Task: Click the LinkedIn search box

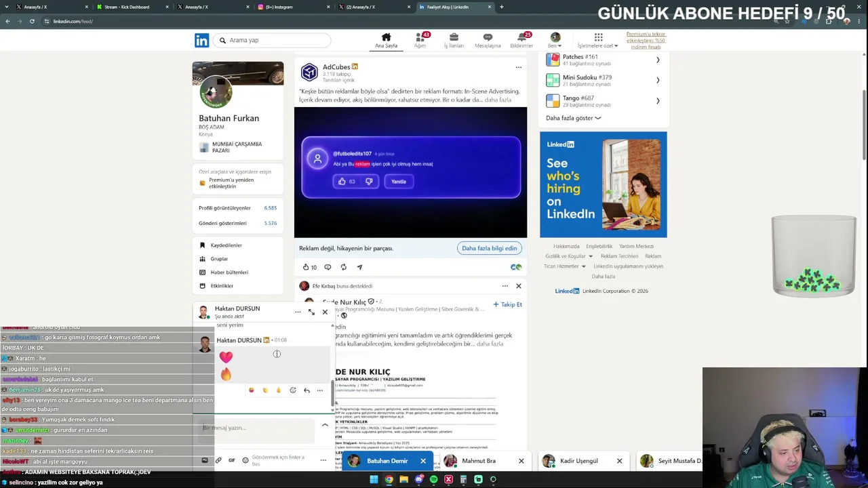Action: click(272, 41)
